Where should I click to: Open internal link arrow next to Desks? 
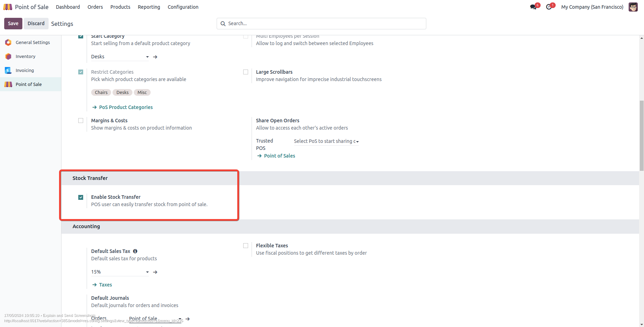tap(155, 57)
